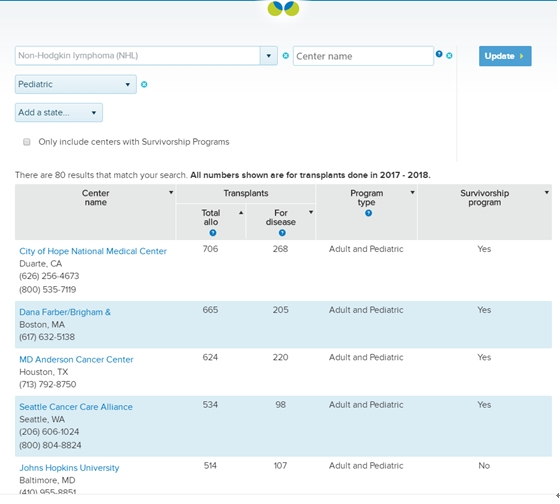
Task: Click MD Anderson program type Adult and Pediatric
Action: pos(366,357)
